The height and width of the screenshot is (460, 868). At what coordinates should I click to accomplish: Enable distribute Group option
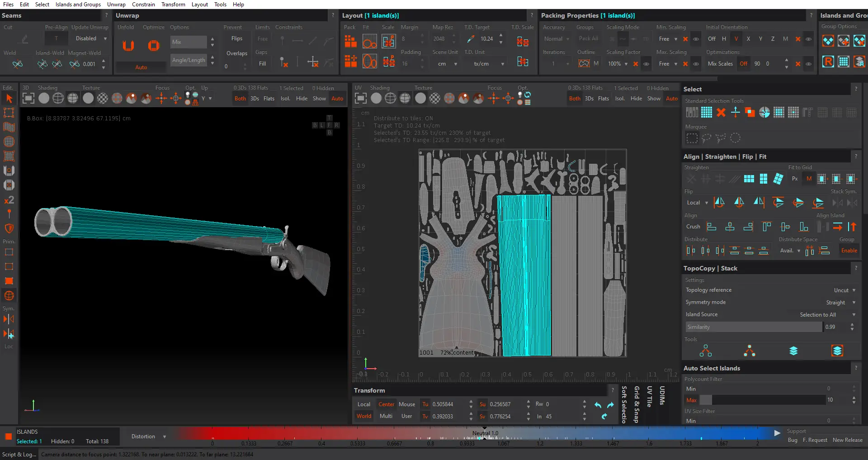(849, 251)
